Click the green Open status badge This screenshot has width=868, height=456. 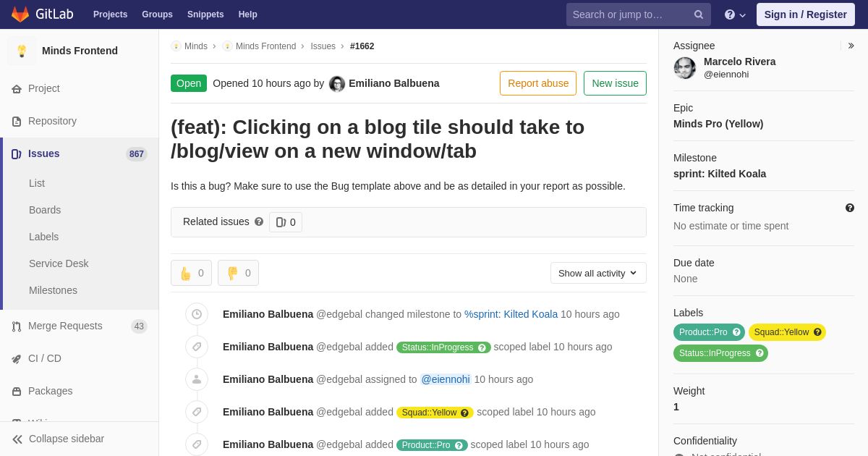coord(189,83)
